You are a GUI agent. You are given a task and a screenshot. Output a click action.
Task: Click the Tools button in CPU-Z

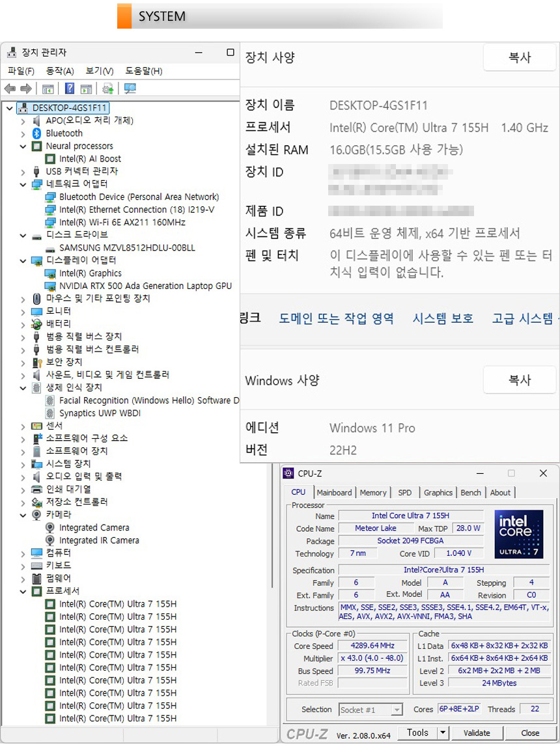point(417,733)
